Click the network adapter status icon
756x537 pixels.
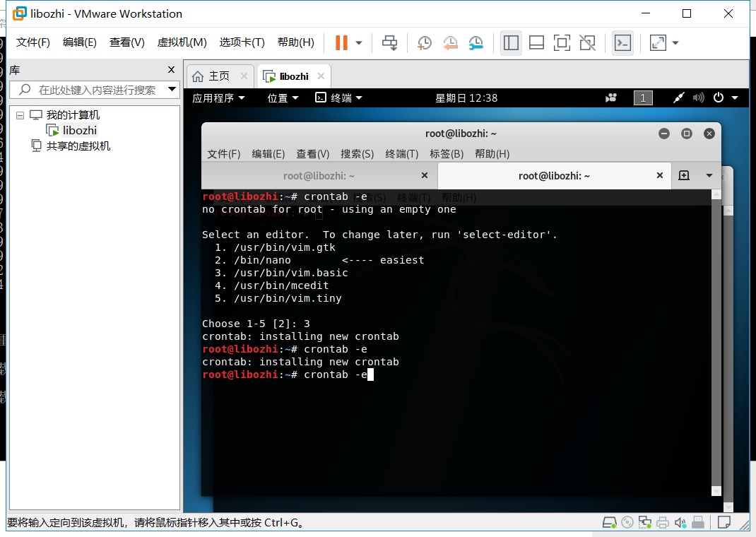pos(644,522)
